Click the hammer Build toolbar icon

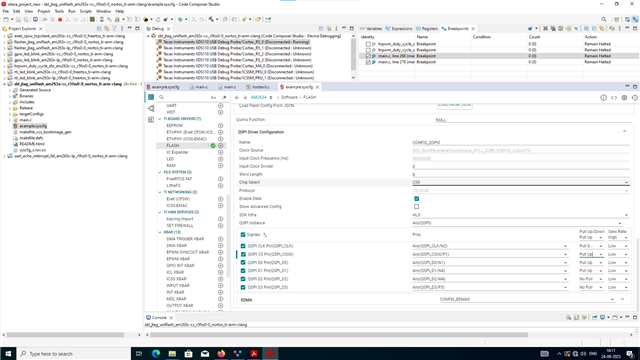(x=211, y=20)
